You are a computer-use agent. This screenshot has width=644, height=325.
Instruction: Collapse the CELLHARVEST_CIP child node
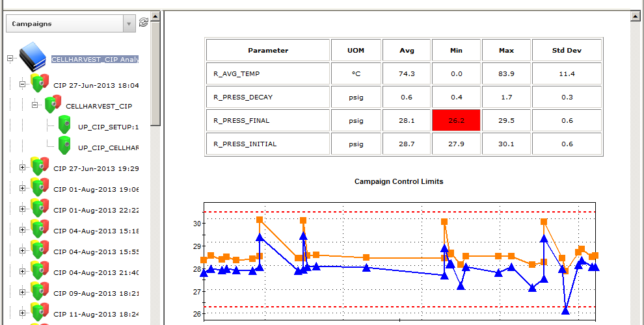coord(35,105)
